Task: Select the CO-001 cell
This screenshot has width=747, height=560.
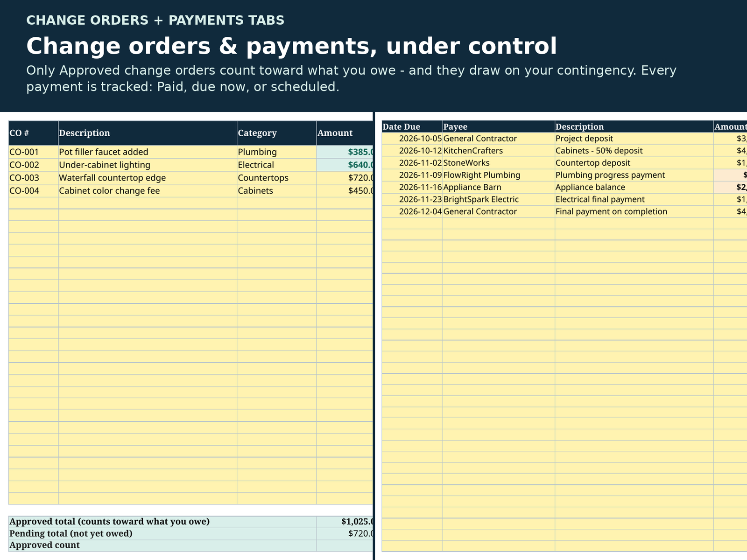Action: (34, 152)
